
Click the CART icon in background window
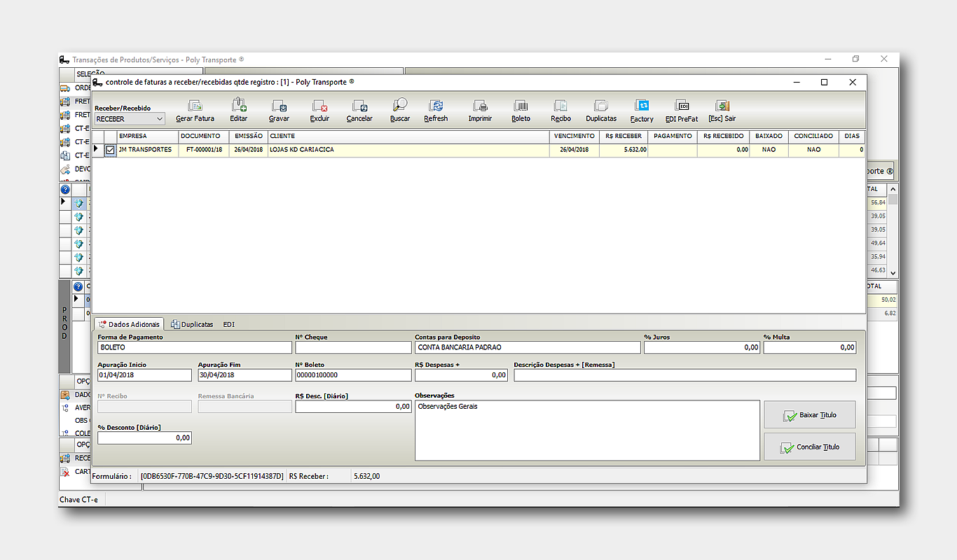tap(65, 472)
